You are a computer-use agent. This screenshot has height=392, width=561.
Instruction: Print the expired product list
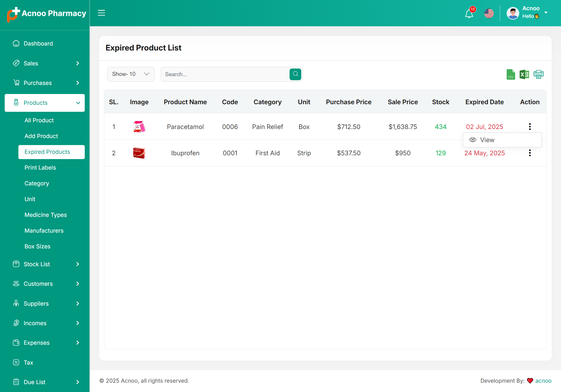(x=538, y=74)
